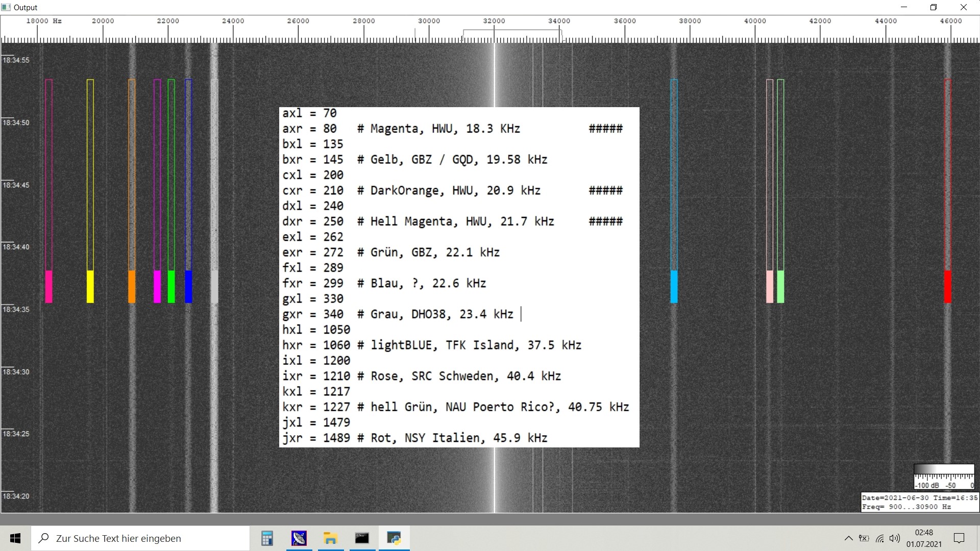The width and height of the screenshot is (980, 551).
Task: Open the Calculator app in the taskbar
Action: (267, 538)
